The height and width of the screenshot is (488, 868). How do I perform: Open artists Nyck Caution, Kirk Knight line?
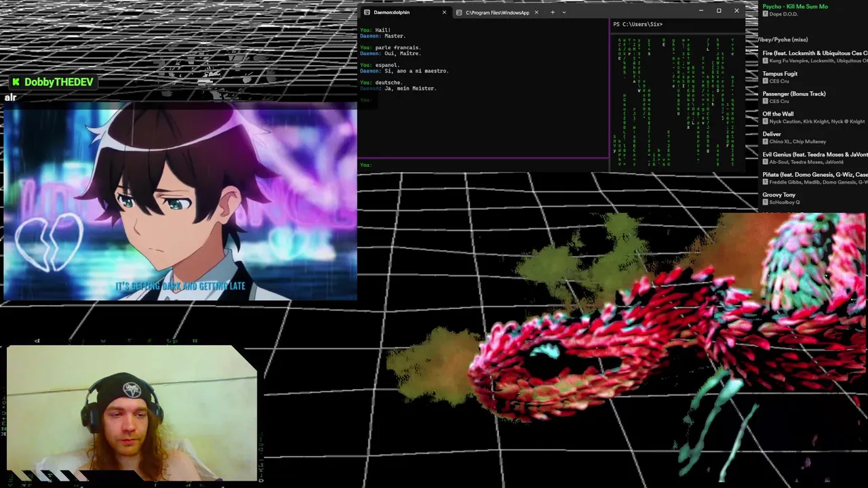coord(817,122)
